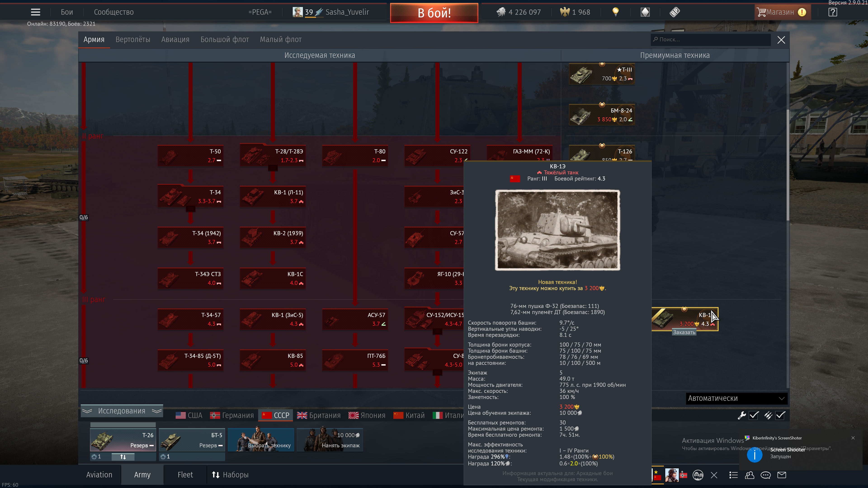Select the Т-34-57 tank card

click(x=190, y=319)
